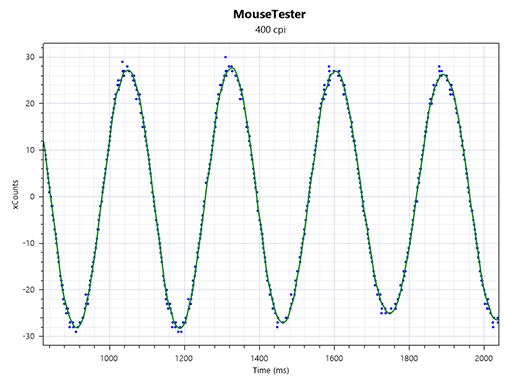Click the 20 label on the xCounts axis
This screenshot has width=512, height=384.
(30, 104)
